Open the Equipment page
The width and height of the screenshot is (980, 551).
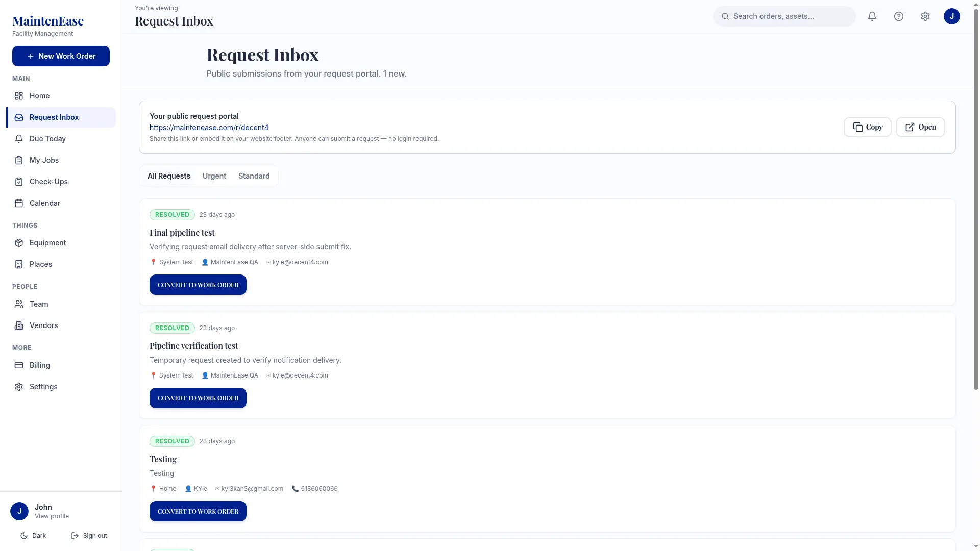coord(61,243)
